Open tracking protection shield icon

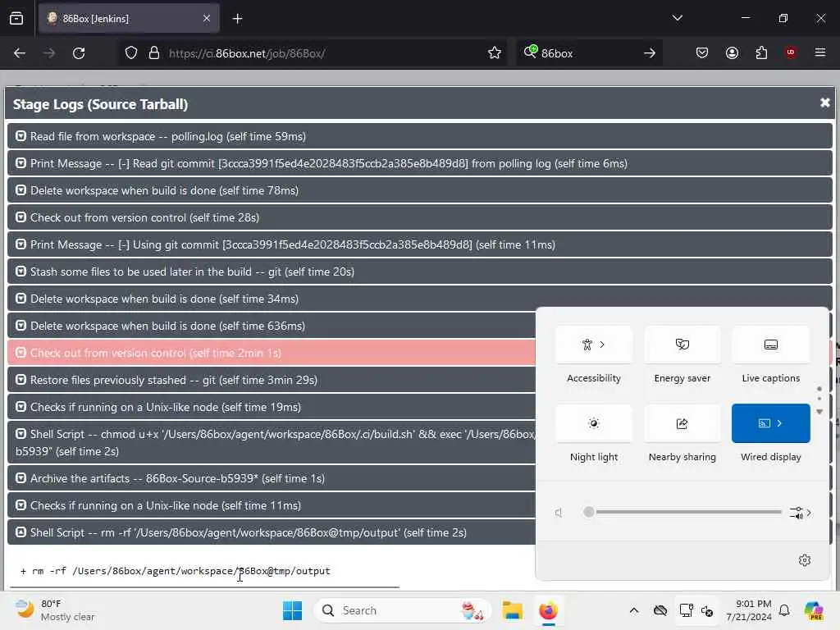tap(131, 52)
